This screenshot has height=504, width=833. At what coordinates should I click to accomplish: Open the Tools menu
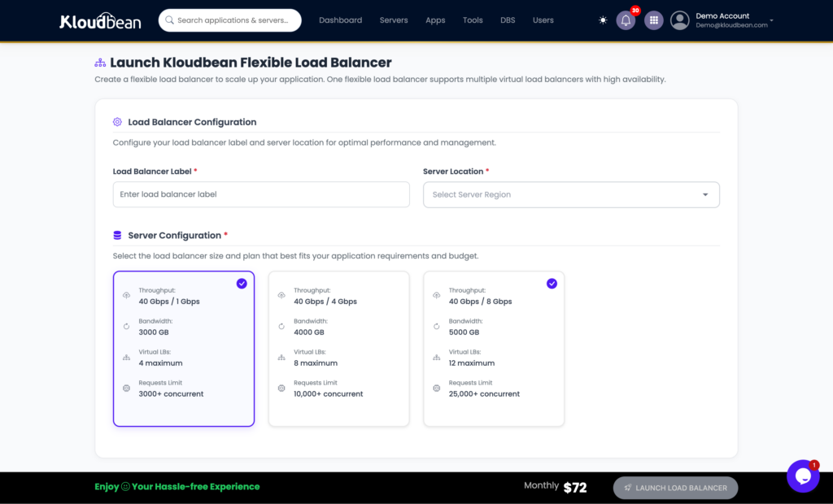pyautogui.click(x=473, y=20)
